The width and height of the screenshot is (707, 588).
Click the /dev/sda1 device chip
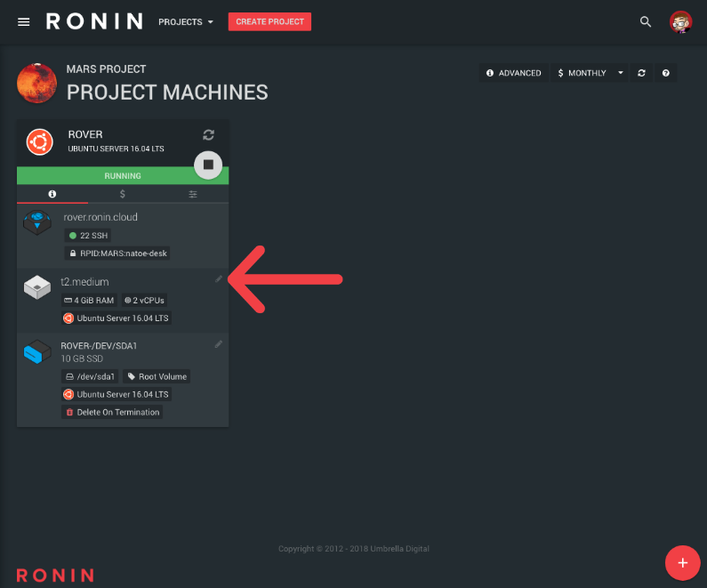90,376
